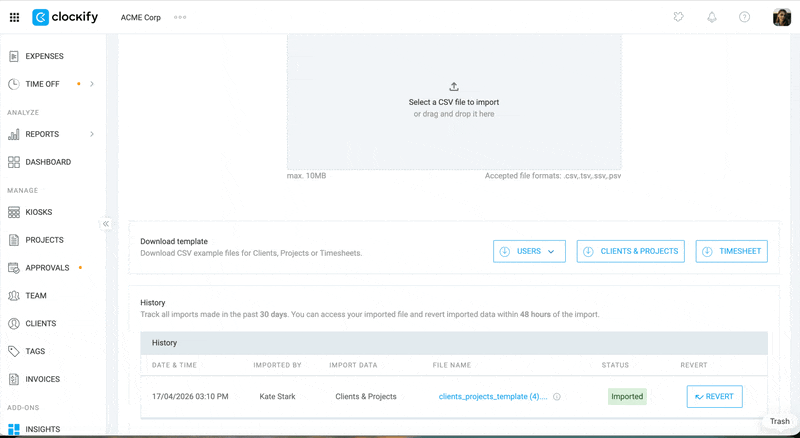The width and height of the screenshot is (800, 438).
Task: Expand the Users template dropdown
Action: click(529, 252)
